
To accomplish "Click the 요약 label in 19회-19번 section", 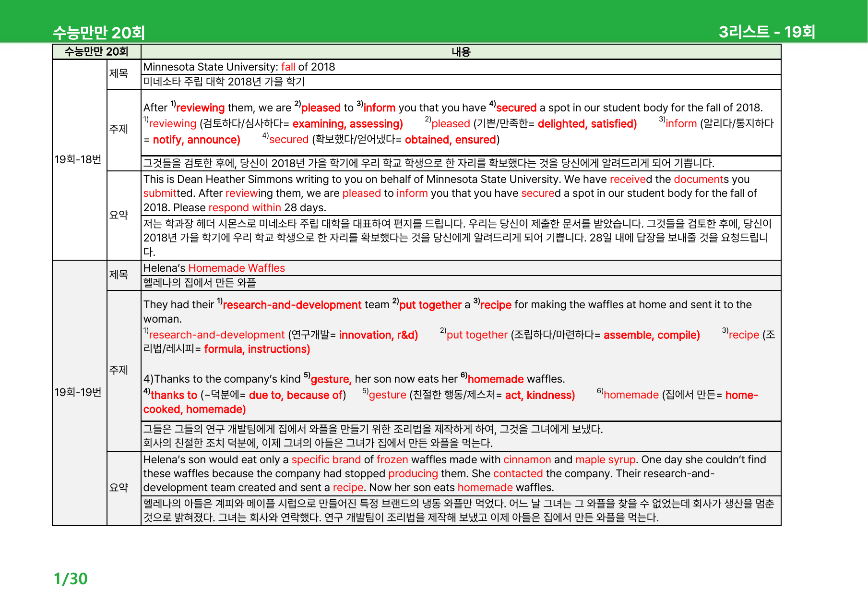I will click(x=119, y=488).
